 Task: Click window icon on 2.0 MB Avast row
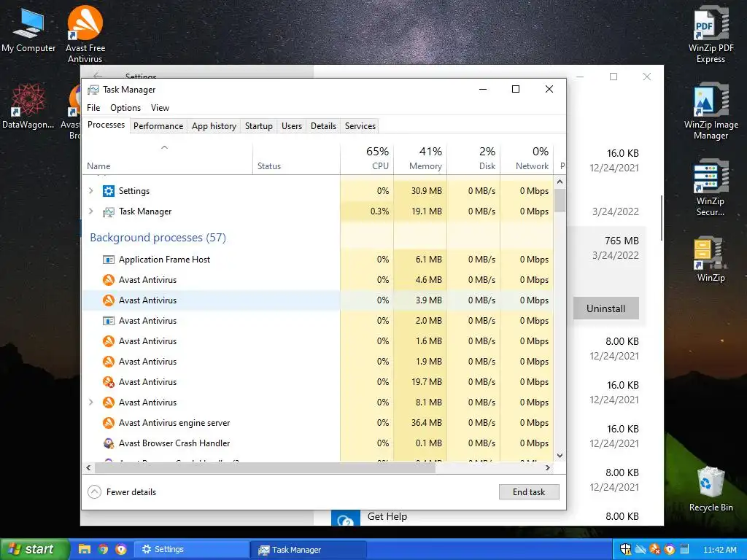click(x=109, y=321)
